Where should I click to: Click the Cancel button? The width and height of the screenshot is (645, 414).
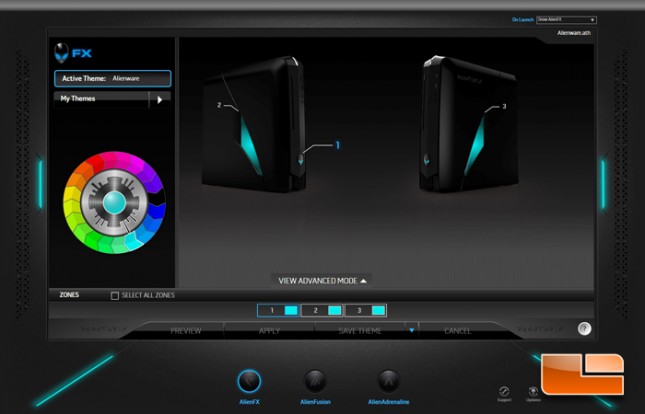457,331
